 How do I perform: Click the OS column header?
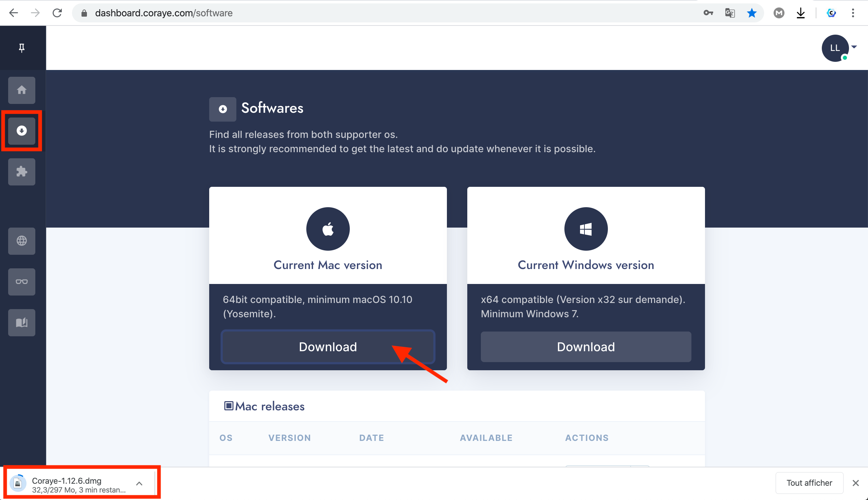click(226, 438)
